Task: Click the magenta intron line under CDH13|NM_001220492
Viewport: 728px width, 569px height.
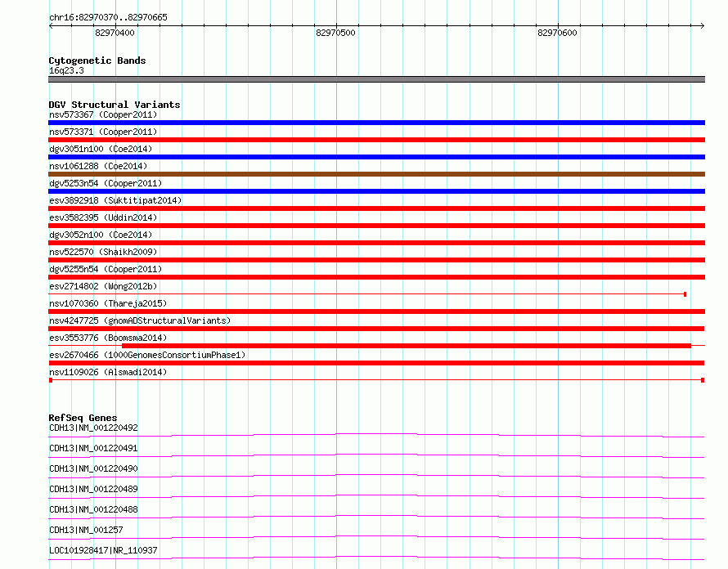Action: [376, 436]
